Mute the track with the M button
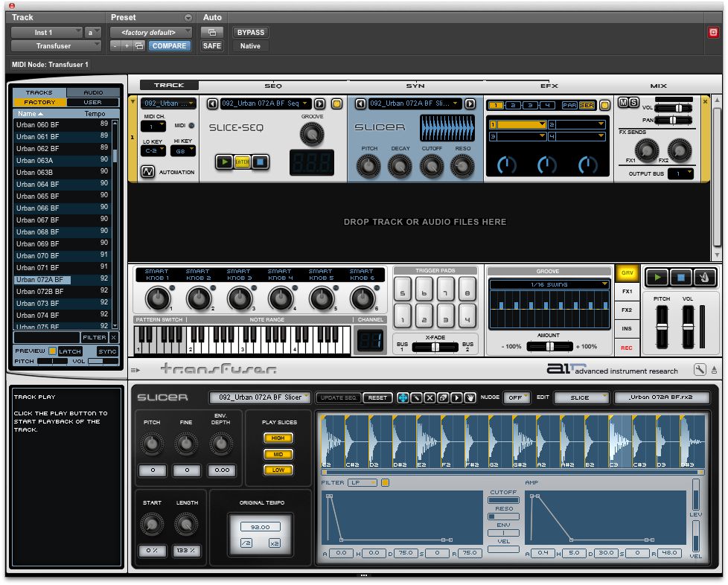The width and height of the screenshot is (728, 585). coord(624,103)
